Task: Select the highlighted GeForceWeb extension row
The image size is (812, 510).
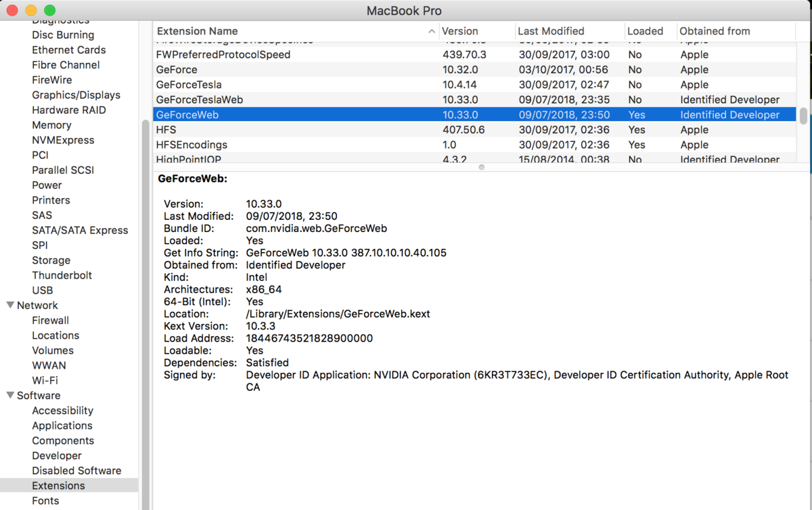Action: tap(474, 115)
